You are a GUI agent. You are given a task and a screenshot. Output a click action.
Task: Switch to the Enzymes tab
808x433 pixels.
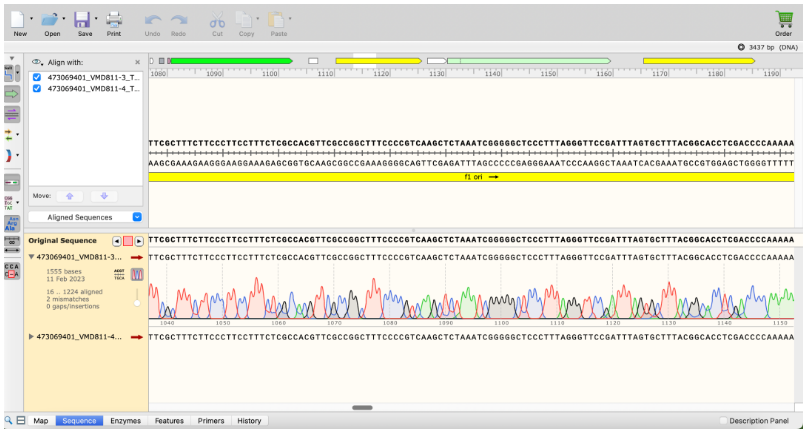point(125,421)
